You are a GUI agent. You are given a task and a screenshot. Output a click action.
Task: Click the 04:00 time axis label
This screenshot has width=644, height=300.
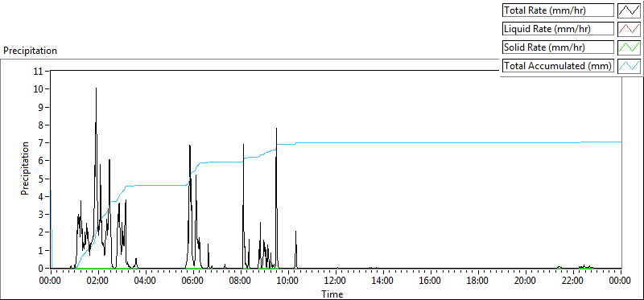pos(146,282)
